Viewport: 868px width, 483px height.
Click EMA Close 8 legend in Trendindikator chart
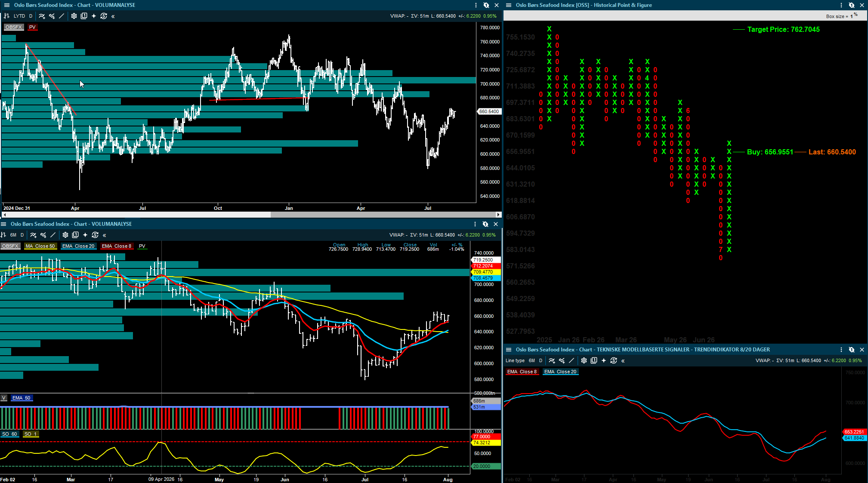(522, 372)
